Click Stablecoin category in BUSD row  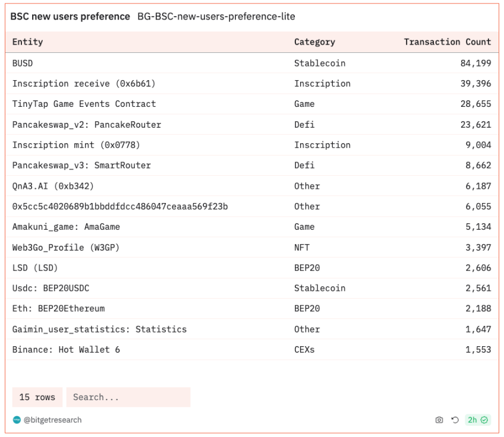click(320, 64)
